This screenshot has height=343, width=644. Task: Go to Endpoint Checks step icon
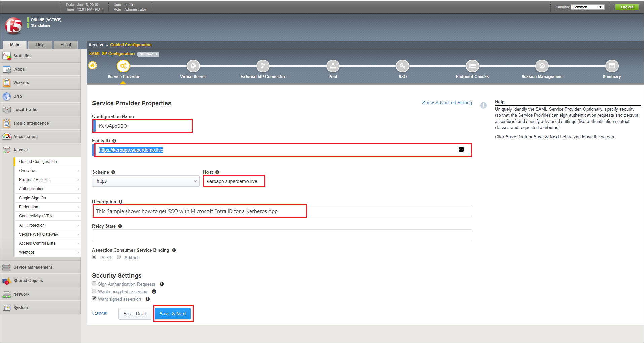tap(472, 66)
